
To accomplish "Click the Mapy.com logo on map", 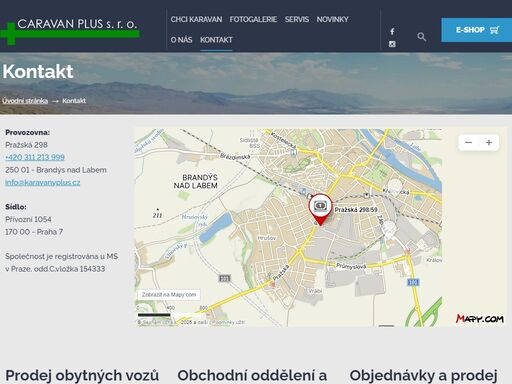I will pyautogui.click(x=480, y=319).
